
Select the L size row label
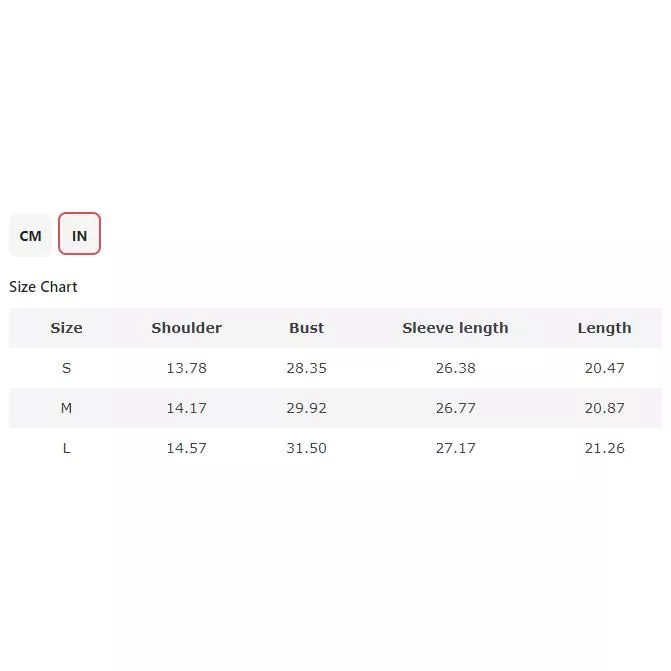click(x=66, y=448)
